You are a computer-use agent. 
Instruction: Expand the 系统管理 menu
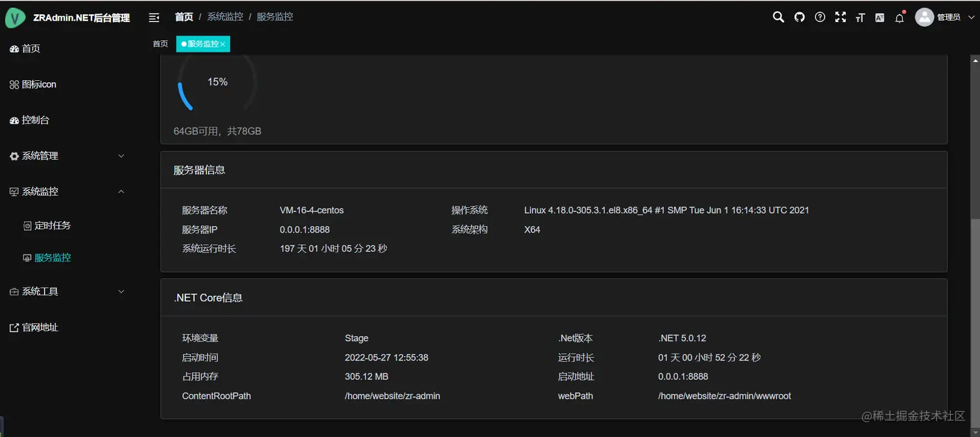click(65, 156)
